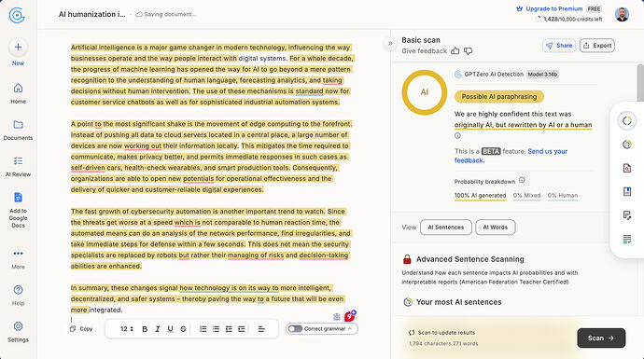Toggle the Correct grammar switch
The width and height of the screenshot is (644, 359).
click(x=295, y=328)
